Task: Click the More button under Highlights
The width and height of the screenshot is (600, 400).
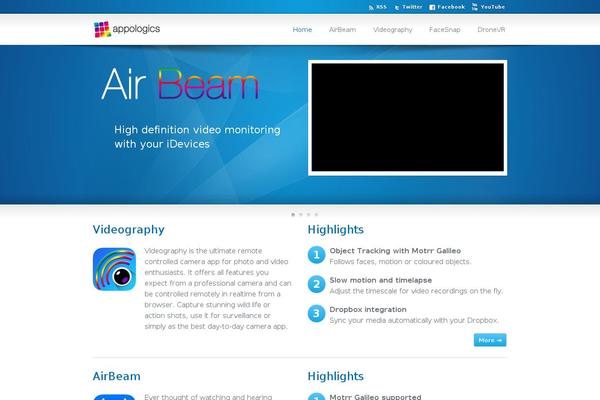Action: coord(490,340)
